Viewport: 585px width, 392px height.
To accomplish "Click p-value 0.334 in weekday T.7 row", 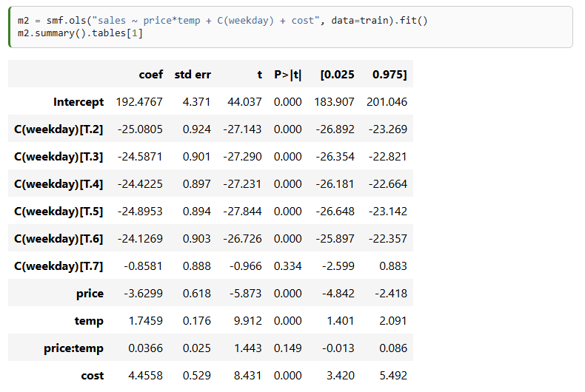I will [x=287, y=266].
